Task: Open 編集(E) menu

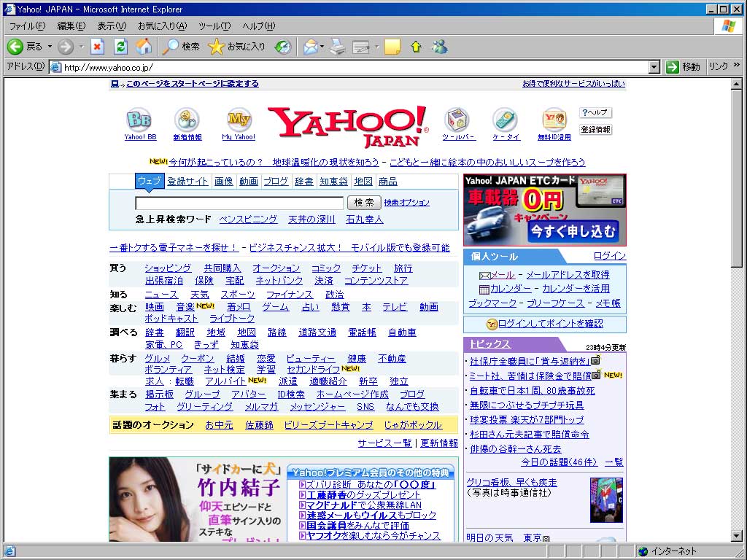Action: coord(71,26)
